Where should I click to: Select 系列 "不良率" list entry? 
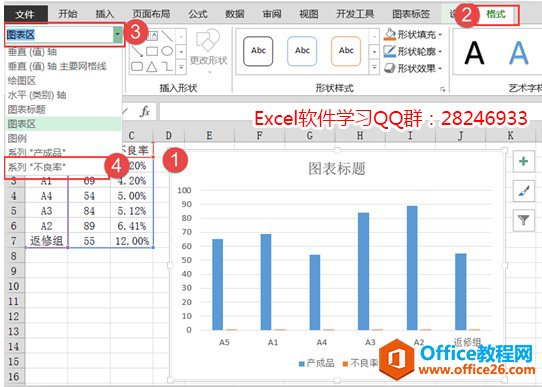(x=36, y=167)
